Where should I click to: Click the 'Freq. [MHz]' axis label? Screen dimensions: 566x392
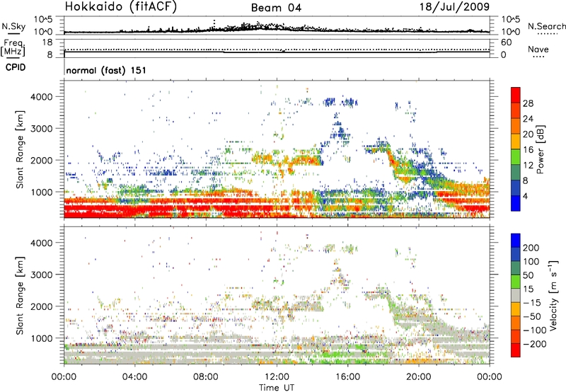click(x=13, y=47)
